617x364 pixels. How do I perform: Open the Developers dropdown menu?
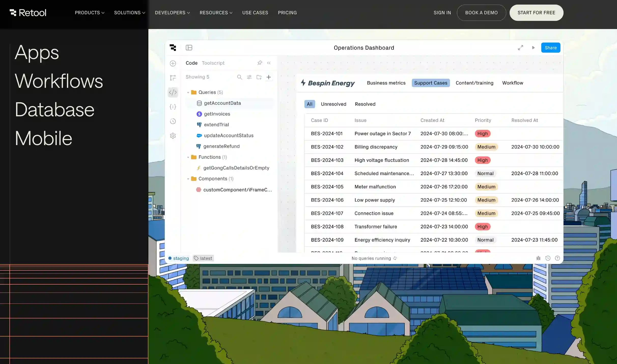[172, 13]
